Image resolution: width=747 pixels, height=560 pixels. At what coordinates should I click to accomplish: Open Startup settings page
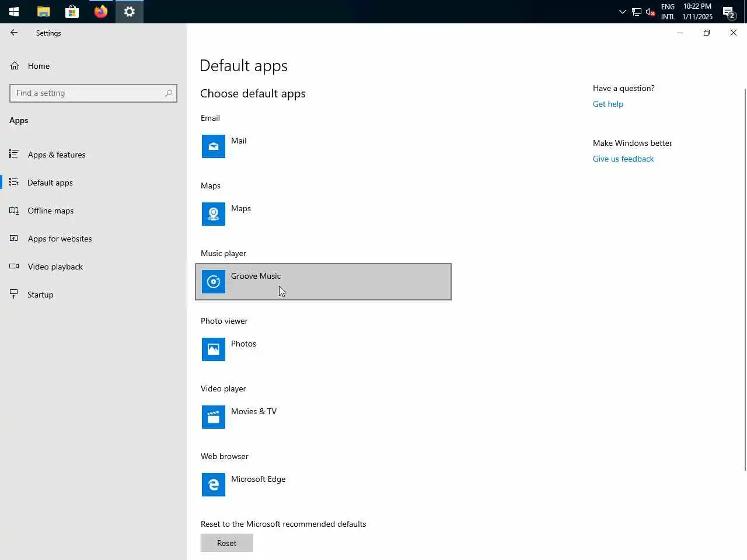93,295
